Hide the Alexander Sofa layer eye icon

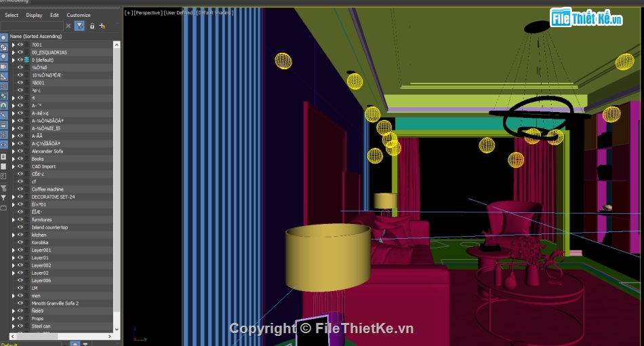coord(20,151)
